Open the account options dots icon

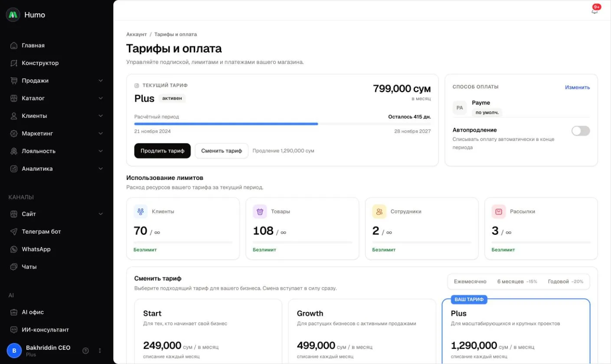[x=100, y=351]
